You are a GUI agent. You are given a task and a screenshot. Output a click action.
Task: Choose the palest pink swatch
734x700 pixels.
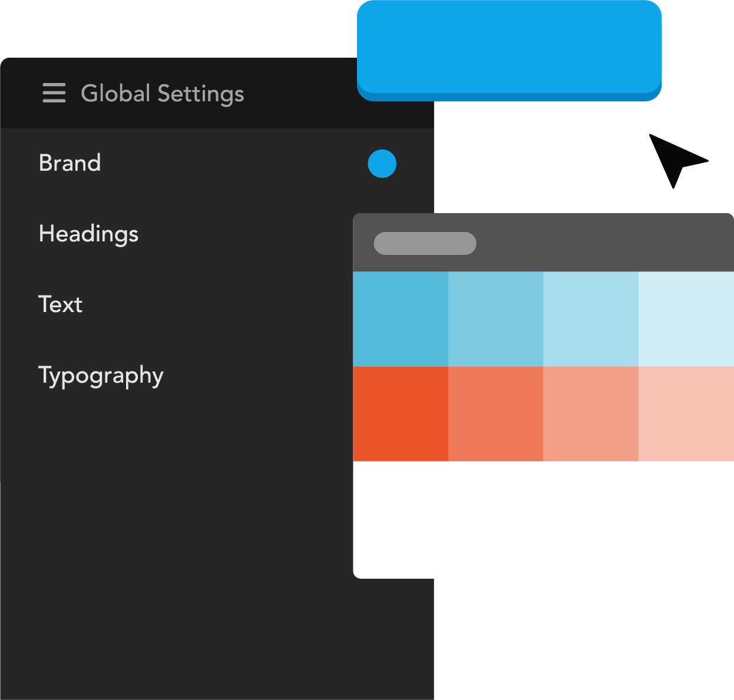(x=686, y=413)
